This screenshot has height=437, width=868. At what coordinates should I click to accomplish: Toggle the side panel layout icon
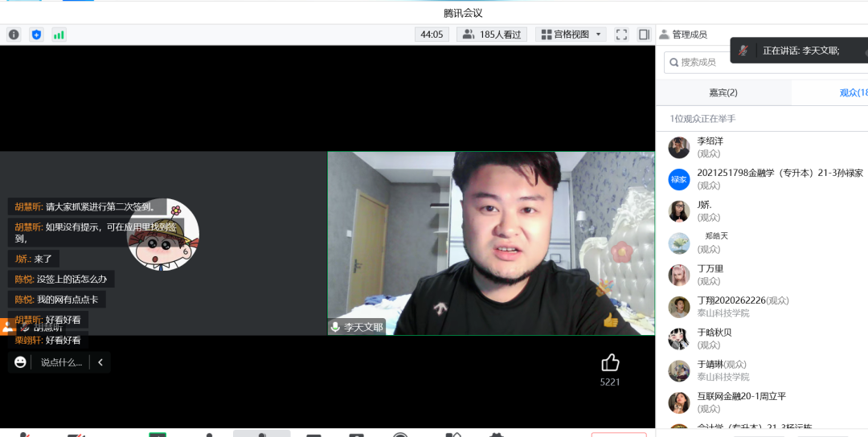click(644, 35)
